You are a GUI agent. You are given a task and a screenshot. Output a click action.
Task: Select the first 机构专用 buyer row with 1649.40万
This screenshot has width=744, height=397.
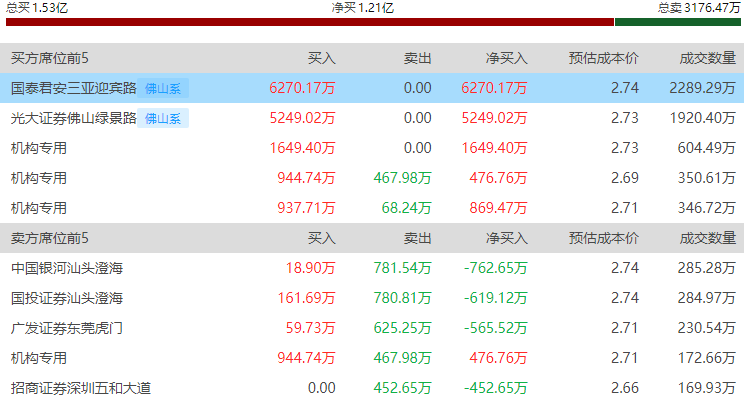tap(372, 148)
